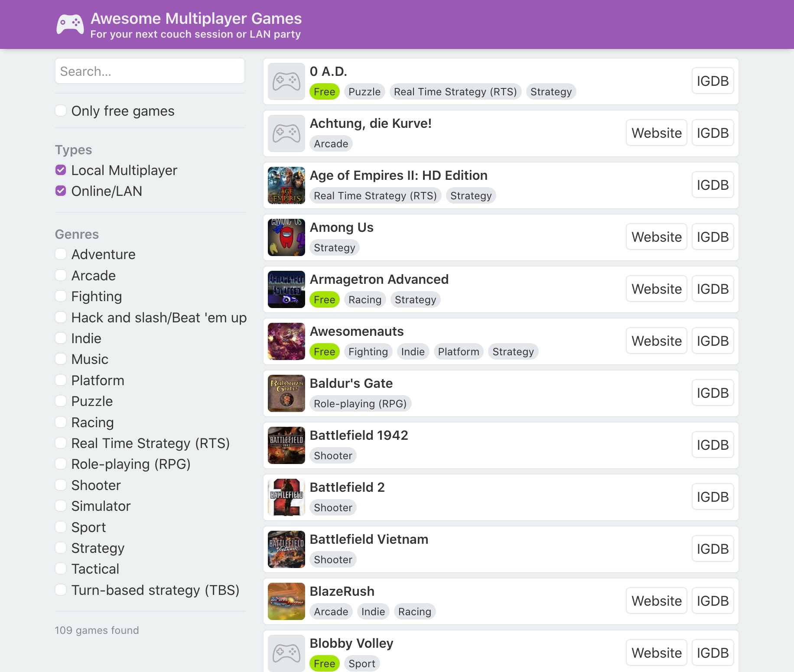The image size is (794, 672).
Task: Open the BlazeRush cover thumbnail
Action: pos(286,601)
